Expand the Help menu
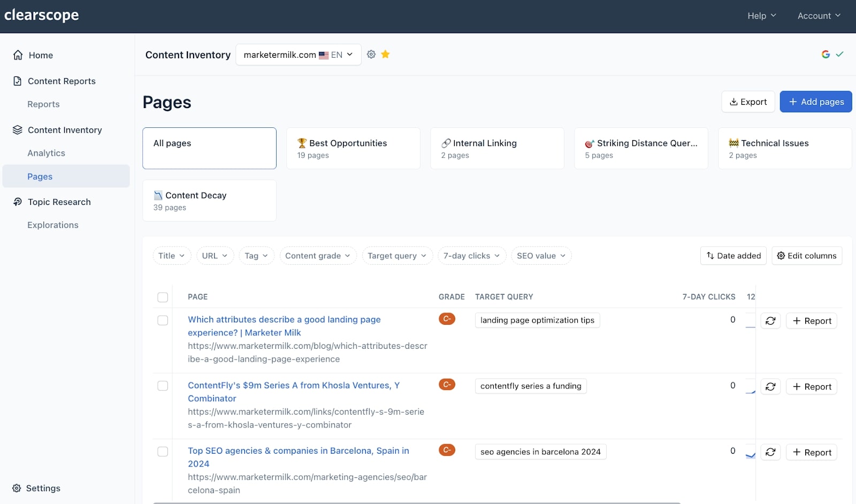Image resolution: width=856 pixels, height=504 pixels. [x=762, y=16]
